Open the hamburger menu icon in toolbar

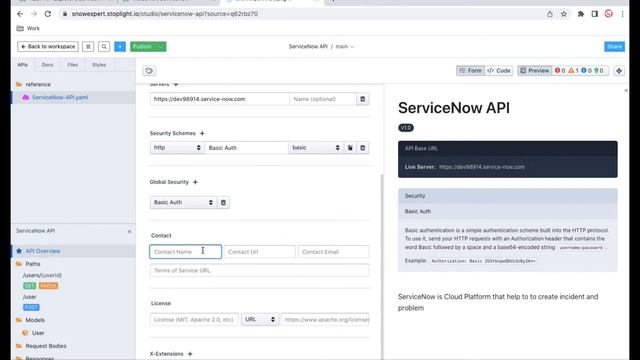(88, 47)
